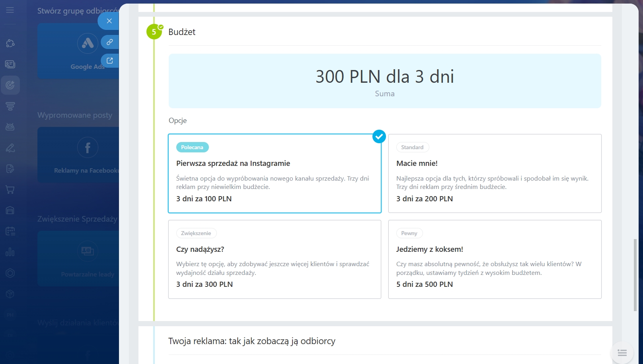
Task: Click the '3 dni za 300 PLN' price
Action: coord(205,284)
